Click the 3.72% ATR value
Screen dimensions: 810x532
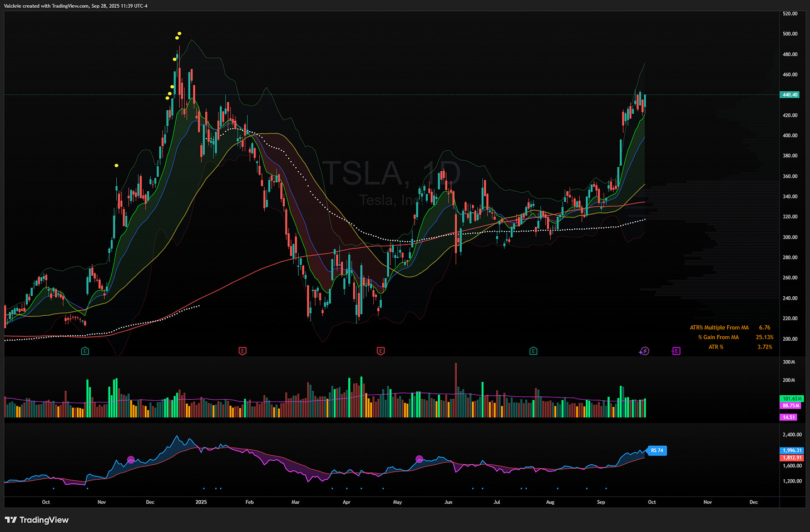click(764, 347)
